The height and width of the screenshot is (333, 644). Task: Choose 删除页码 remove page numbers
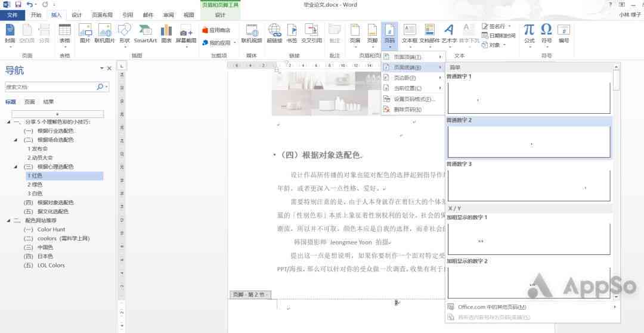point(413,110)
